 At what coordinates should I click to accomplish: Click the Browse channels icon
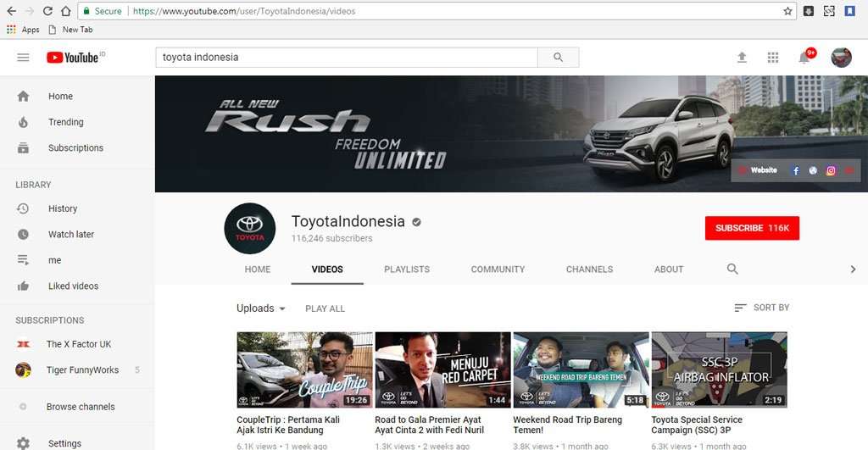pos(23,407)
